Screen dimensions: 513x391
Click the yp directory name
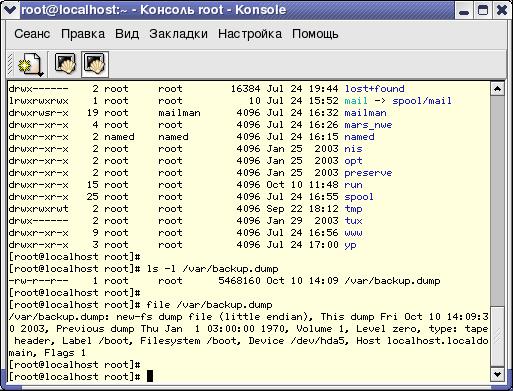[x=350, y=245]
